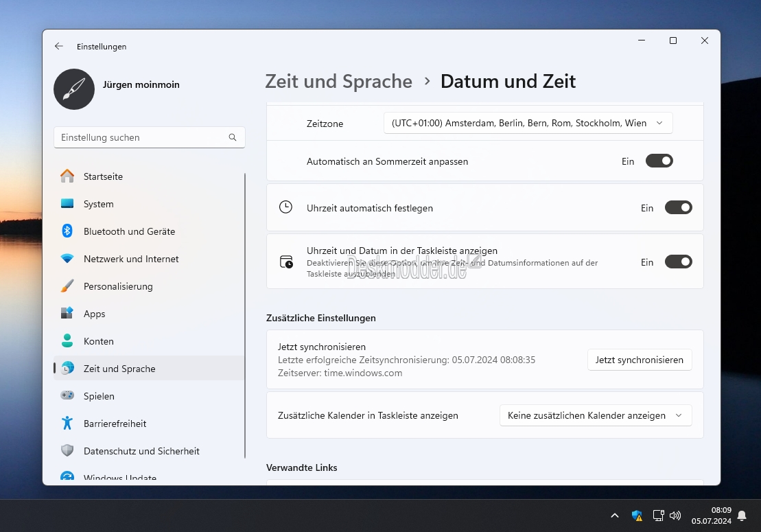Click Einstellung suchen search field
The width and height of the screenshot is (761, 532).
point(150,137)
